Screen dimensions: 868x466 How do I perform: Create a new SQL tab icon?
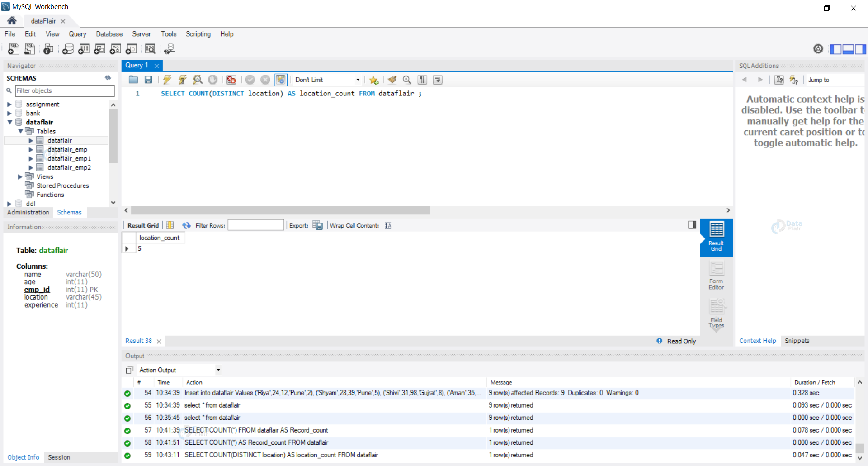coord(14,49)
